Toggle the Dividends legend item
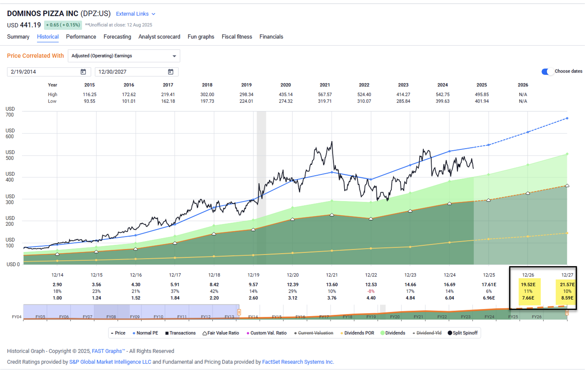 point(393,333)
